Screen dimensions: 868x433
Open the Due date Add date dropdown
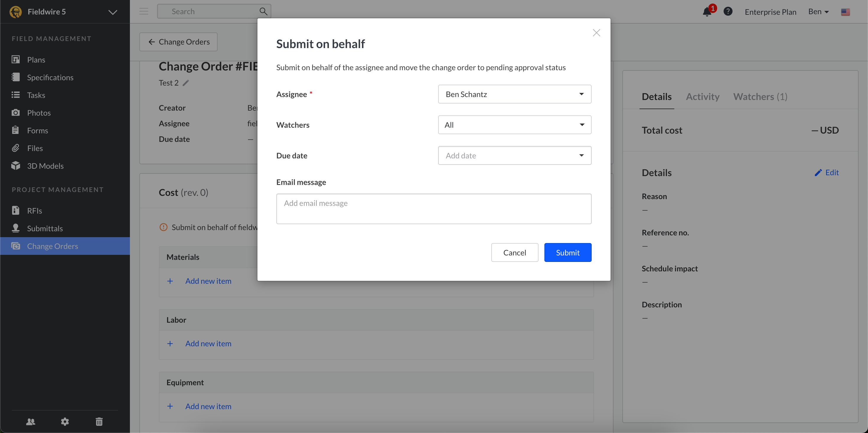pyautogui.click(x=514, y=155)
